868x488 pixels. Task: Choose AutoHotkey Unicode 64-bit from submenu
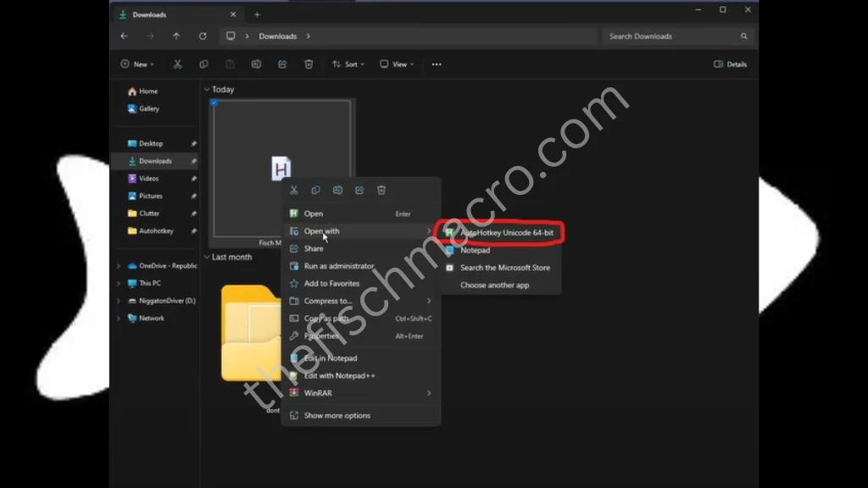506,232
